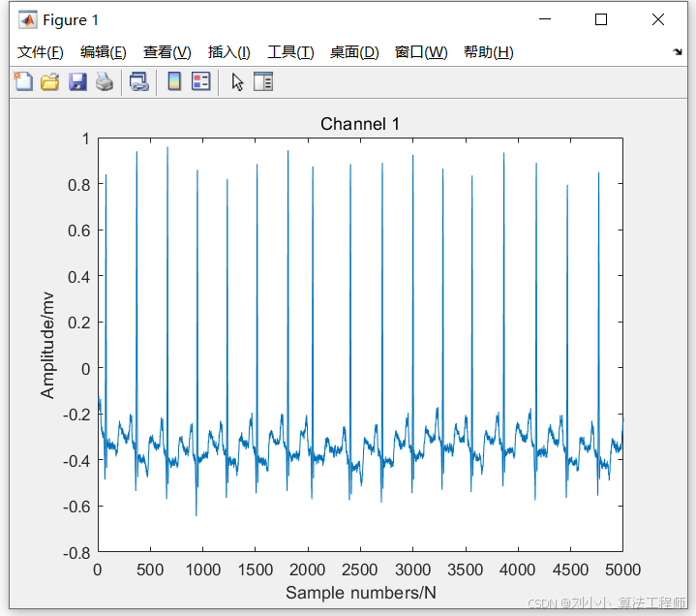Click the 0.8 y-axis tick label
The width and height of the screenshot is (696, 616).
(x=79, y=185)
